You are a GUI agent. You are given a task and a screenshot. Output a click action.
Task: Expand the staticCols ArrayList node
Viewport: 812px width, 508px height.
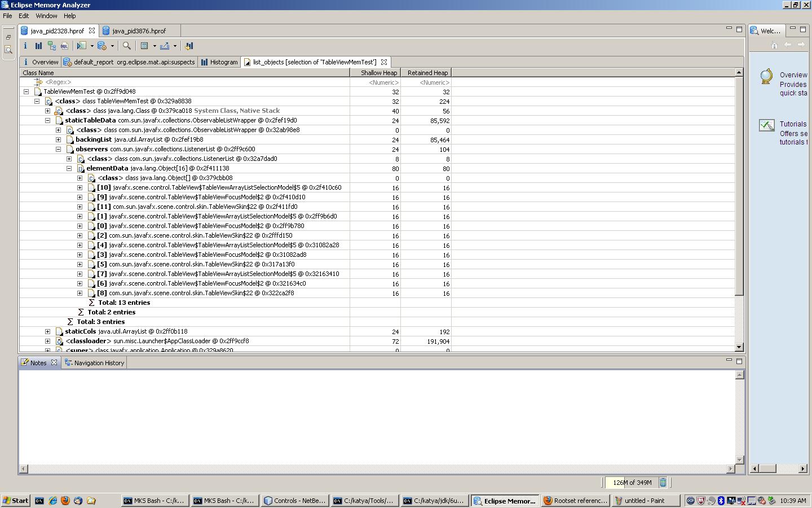[47, 331]
